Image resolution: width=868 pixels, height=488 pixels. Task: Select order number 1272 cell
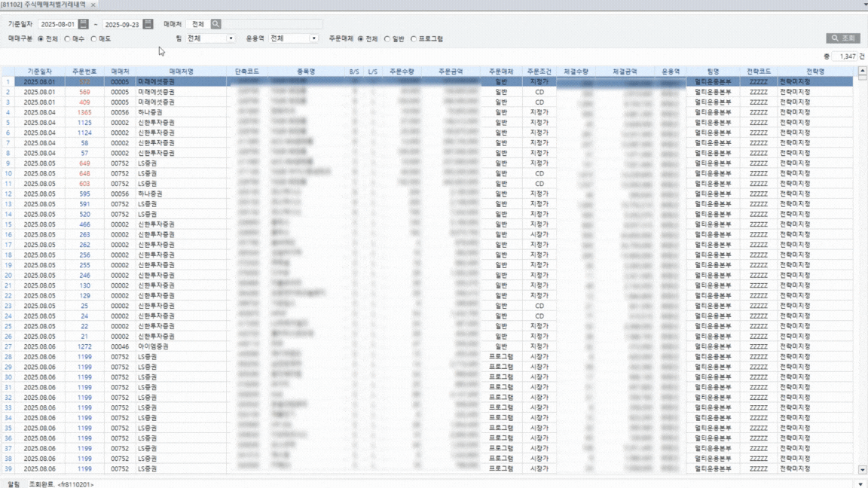coord(84,346)
